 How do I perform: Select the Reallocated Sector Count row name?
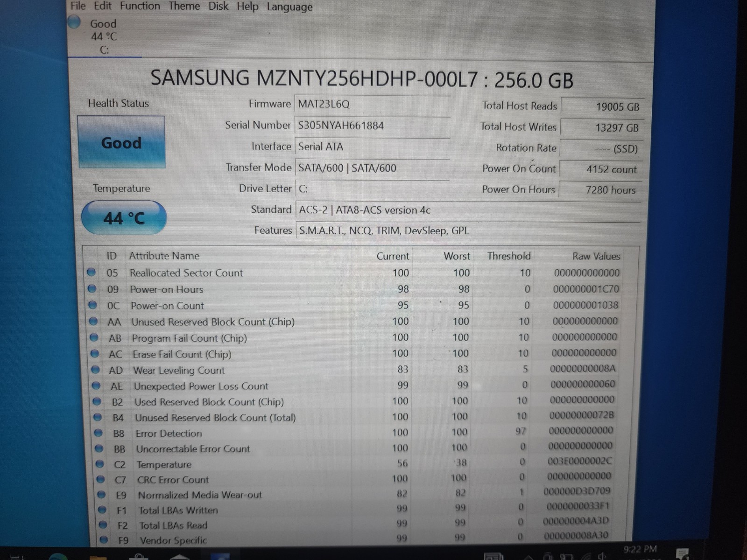pos(186,273)
